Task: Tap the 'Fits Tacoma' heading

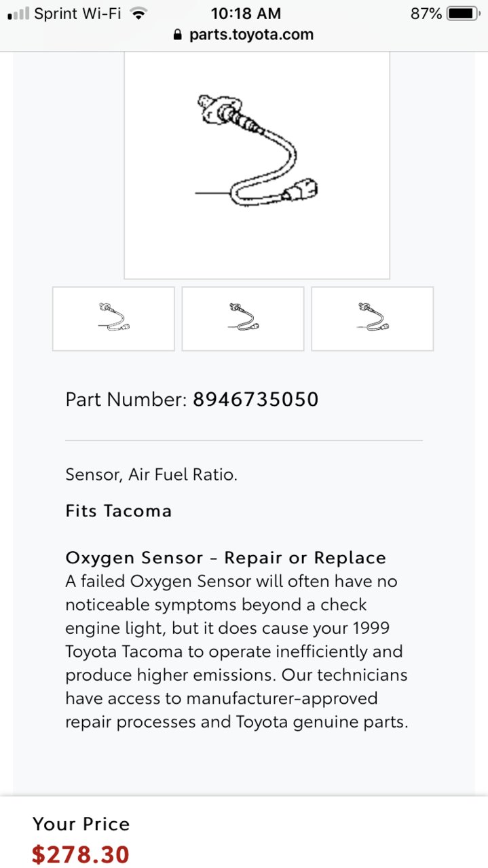Action: [x=118, y=510]
